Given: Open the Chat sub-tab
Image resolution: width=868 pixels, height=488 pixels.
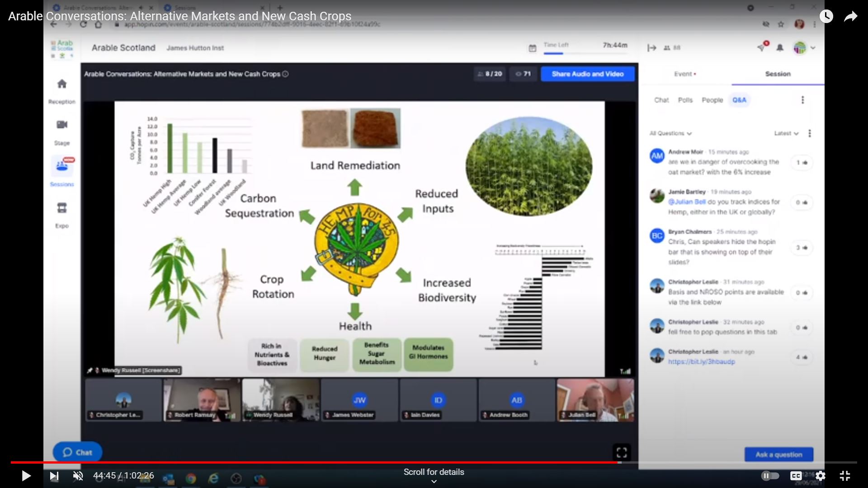Looking at the screenshot, I should pyautogui.click(x=661, y=100).
